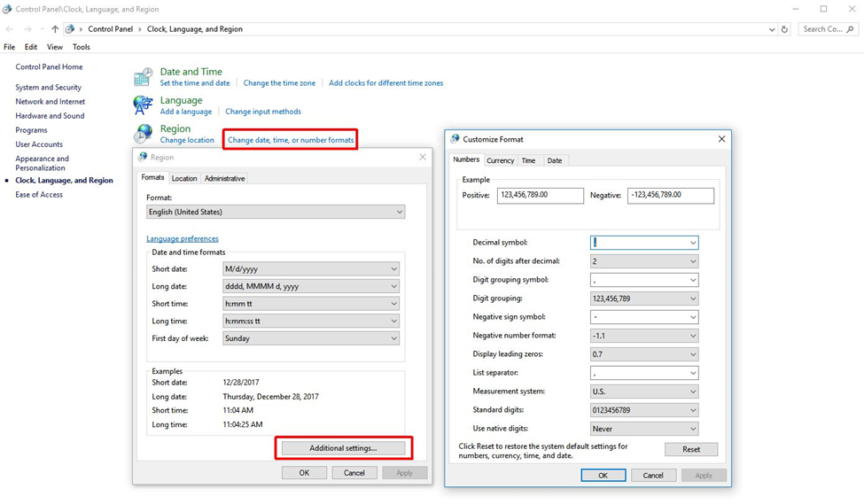
Task: Click the Add a language link
Action: [186, 112]
